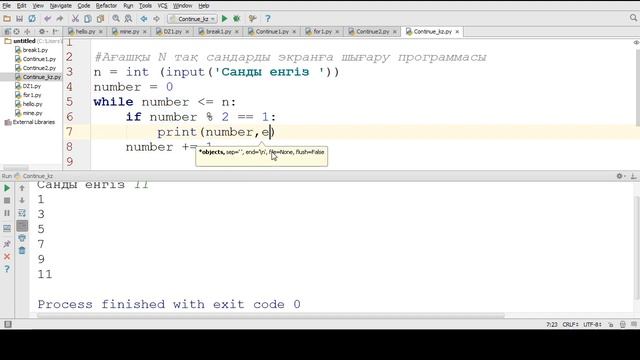Collapse all in the Project panel toolbar
Screen dimensions: 640x360
click(27, 31)
